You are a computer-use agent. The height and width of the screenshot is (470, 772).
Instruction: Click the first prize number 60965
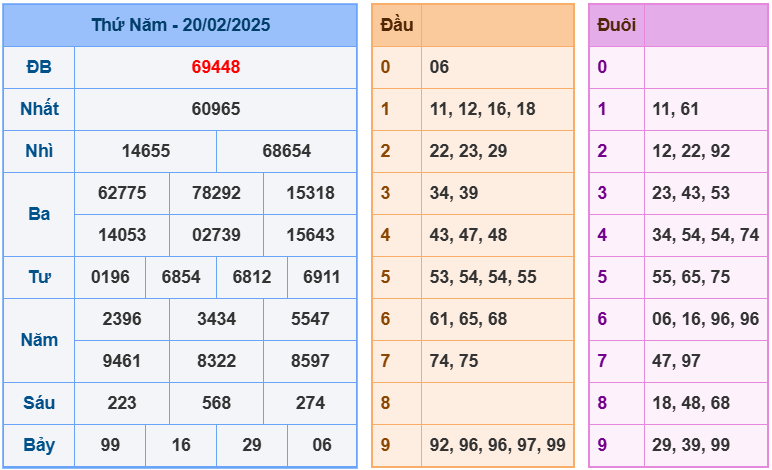(x=215, y=109)
